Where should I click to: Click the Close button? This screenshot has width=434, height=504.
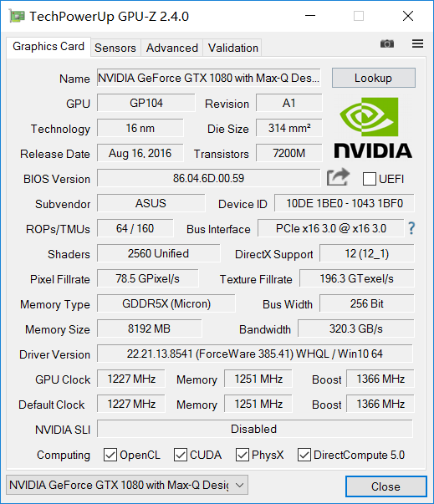[386, 486]
